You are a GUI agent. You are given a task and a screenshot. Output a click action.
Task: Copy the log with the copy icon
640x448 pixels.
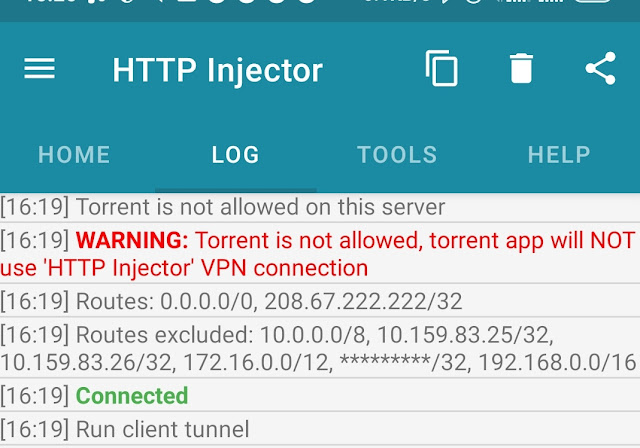point(441,68)
